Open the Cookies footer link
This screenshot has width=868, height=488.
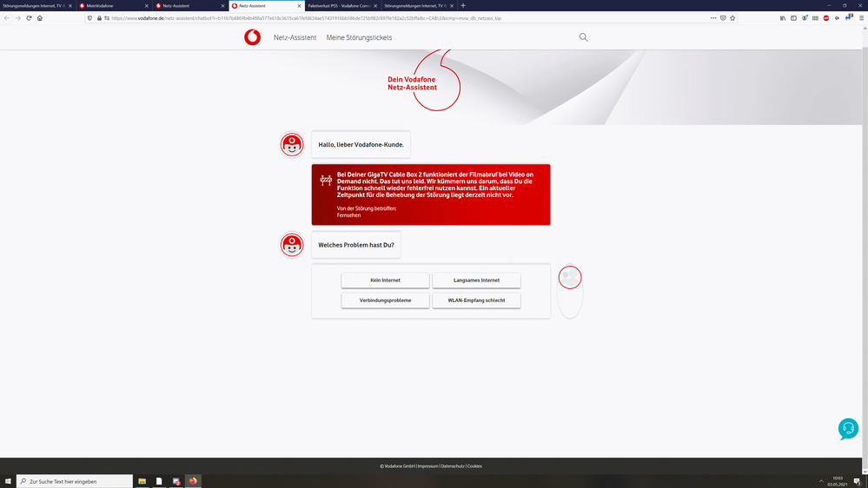pyautogui.click(x=474, y=466)
